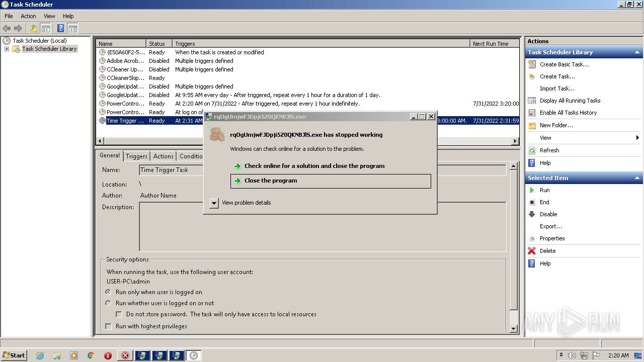Select PowerContro... task at 2:20 AM
The width and height of the screenshot is (644, 362).
[x=307, y=104]
